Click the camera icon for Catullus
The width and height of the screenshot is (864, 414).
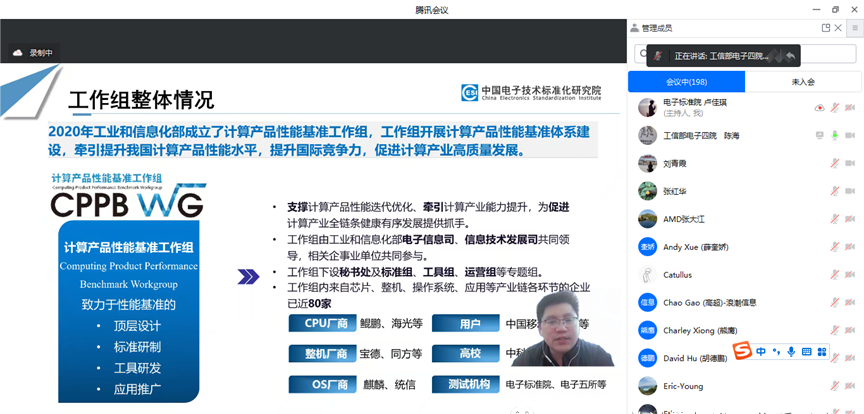(850, 275)
